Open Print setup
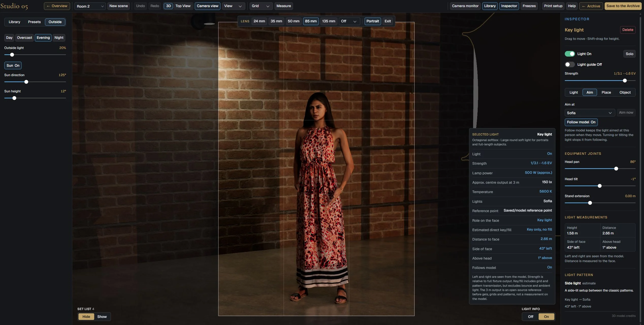 pyautogui.click(x=553, y=6)
